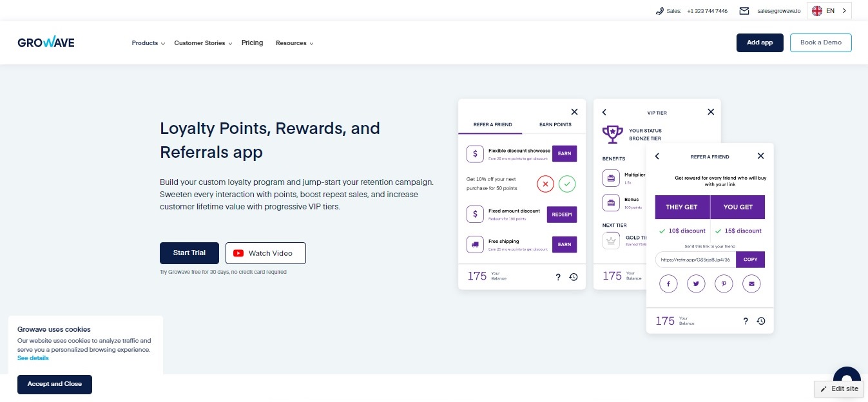This screenshot has width=868, height=402.
Task: Click the Watch Video button
Action: click(x=265, y=253)
